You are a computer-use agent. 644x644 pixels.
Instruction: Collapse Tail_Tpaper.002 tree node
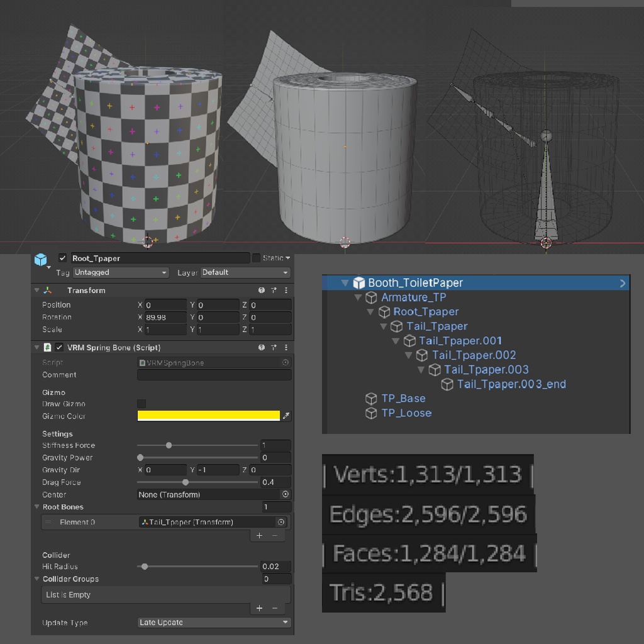click(x=409, y=355)
